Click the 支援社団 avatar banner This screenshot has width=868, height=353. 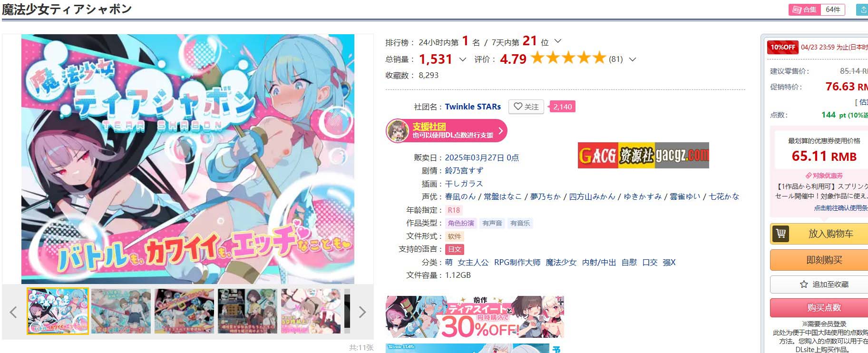click(446, 130)
